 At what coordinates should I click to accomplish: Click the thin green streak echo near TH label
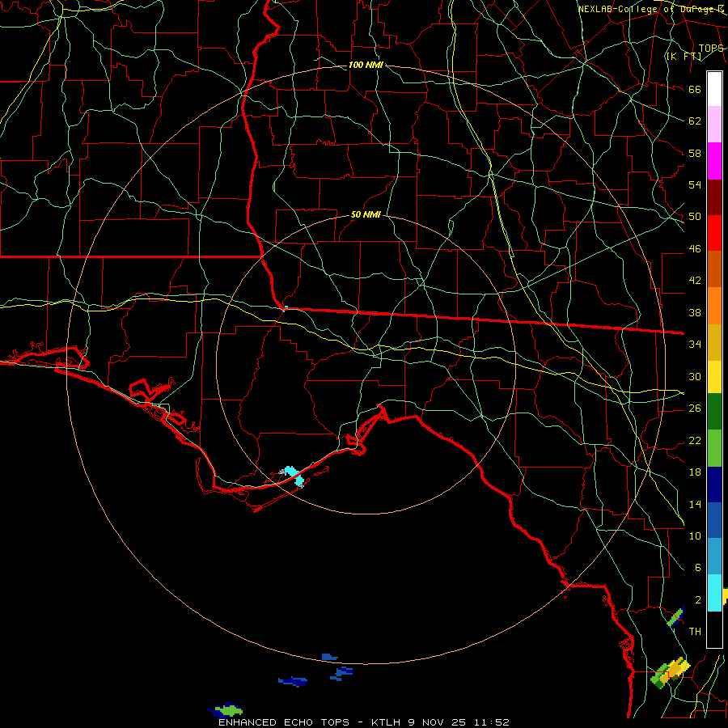point(676,617)
